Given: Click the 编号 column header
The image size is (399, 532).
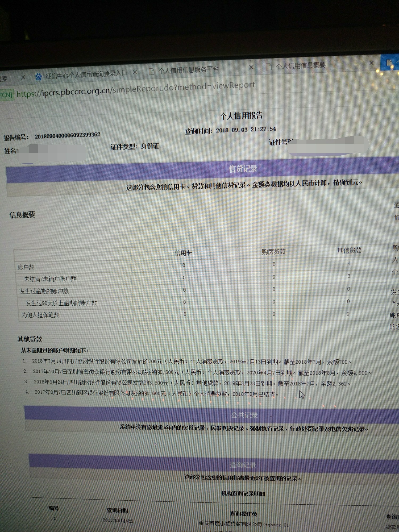Looking at the screenshot, I should click(x=53, y=508).
